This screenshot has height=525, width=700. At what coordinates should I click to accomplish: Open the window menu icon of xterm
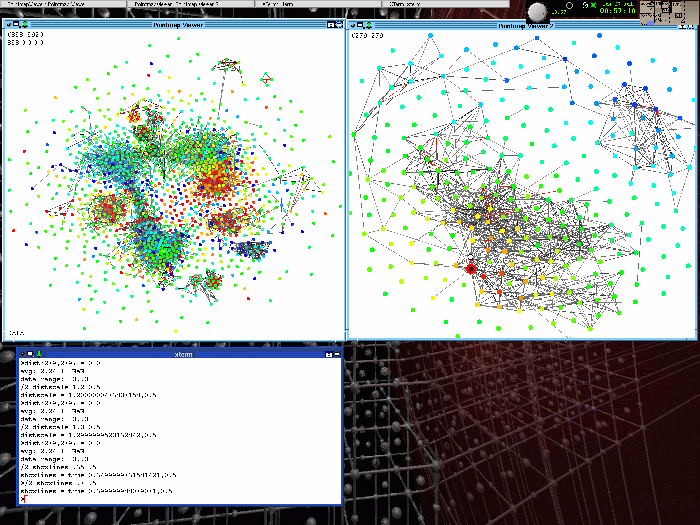tap(20, 353)
